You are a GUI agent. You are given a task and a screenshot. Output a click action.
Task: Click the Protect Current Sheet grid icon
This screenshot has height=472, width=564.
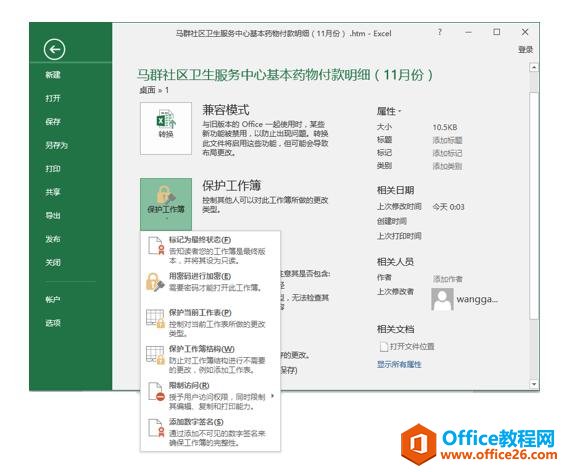155,318
